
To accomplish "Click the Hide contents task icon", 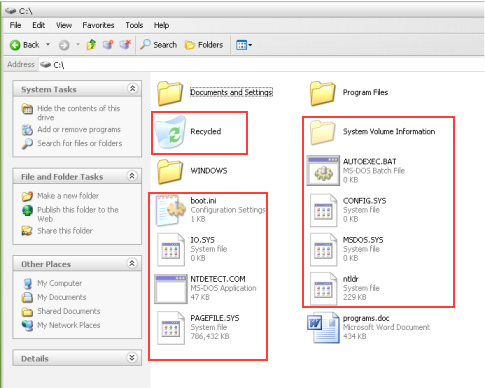I will 27,109.
